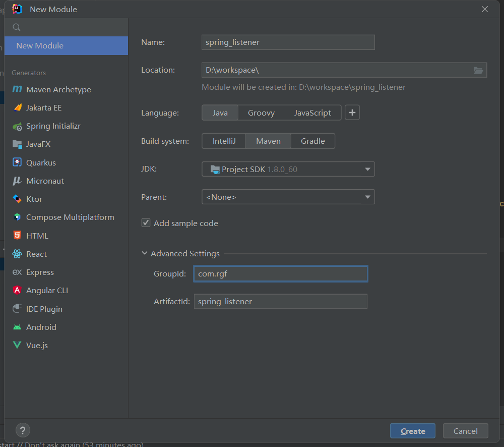Select JavaScript as the language
The width and height of the screenshot is (504, 447).
click(312, 113)
